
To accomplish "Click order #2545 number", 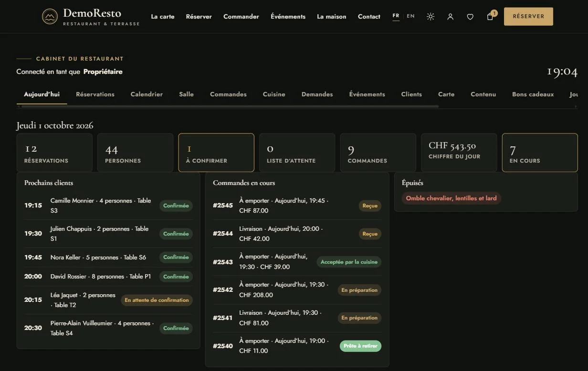I will (223, 206).
